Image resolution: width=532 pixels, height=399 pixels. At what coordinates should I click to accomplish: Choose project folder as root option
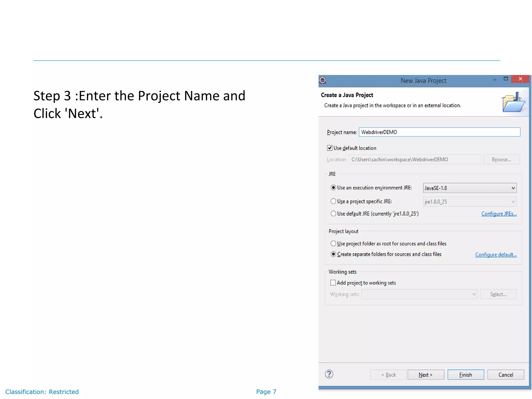click(x=333, y=243)
